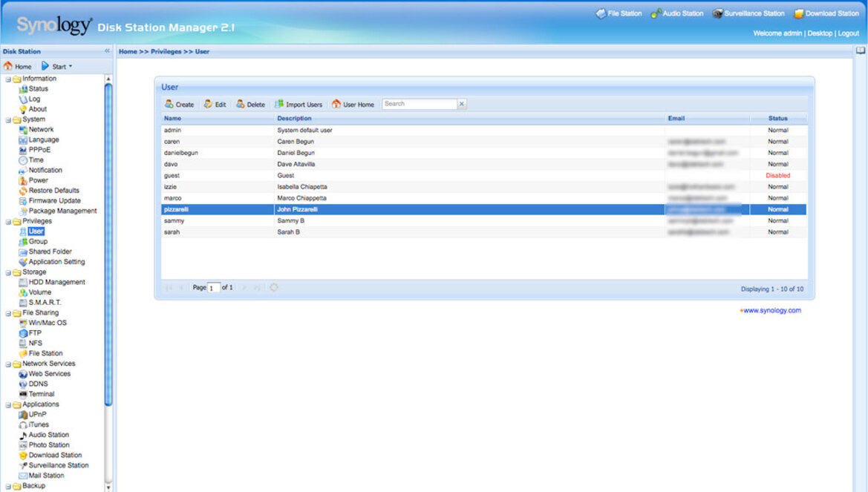Click Import Users button

[x=298, y=104]
